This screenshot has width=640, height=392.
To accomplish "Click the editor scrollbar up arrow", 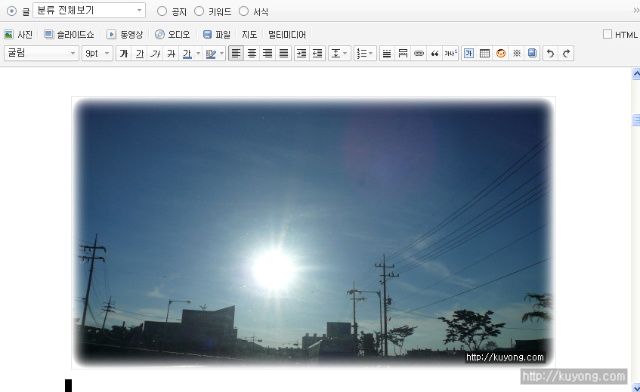I will (636, 74).
